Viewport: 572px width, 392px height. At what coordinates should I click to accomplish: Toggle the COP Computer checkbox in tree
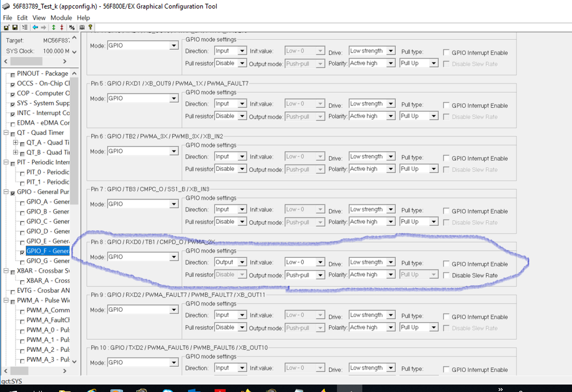[x=13, y=95]
